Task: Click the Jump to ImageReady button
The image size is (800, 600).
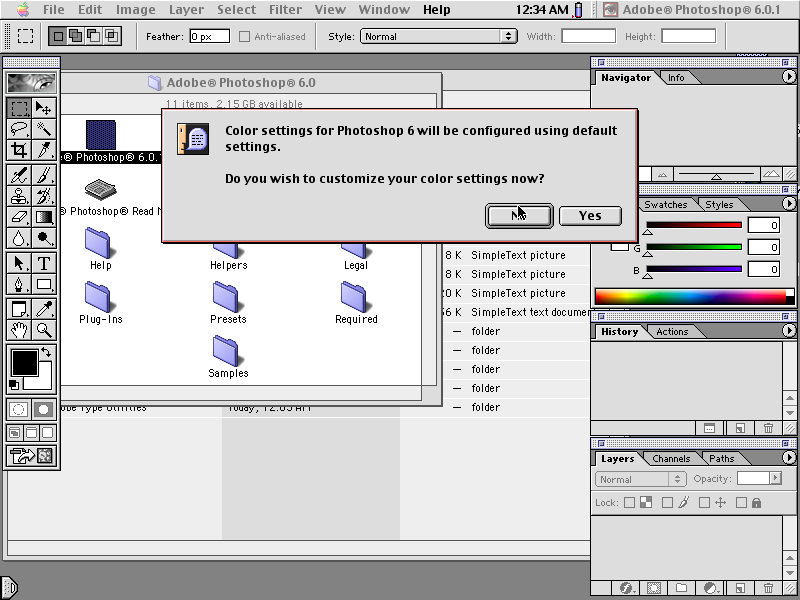Action: click(x=32, y=456)
